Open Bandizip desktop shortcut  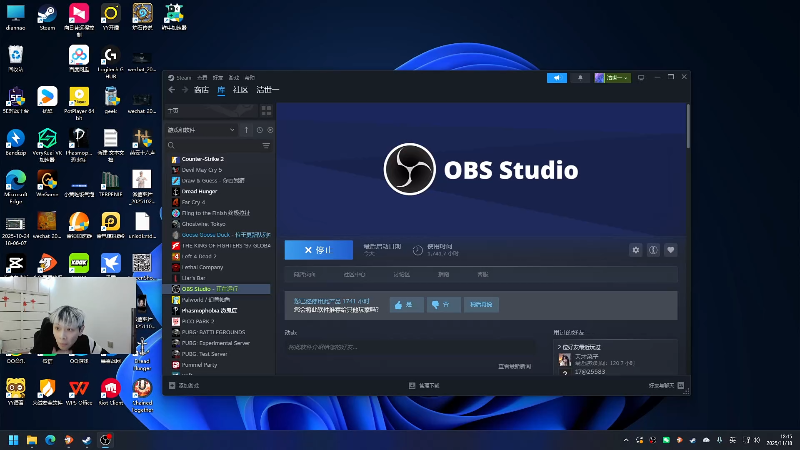[x=15, y=142]
